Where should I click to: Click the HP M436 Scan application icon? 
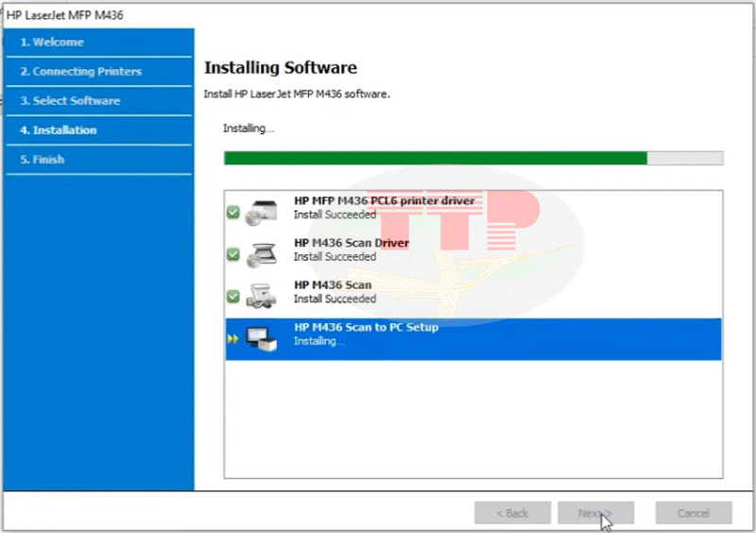[x=262, y=296]
